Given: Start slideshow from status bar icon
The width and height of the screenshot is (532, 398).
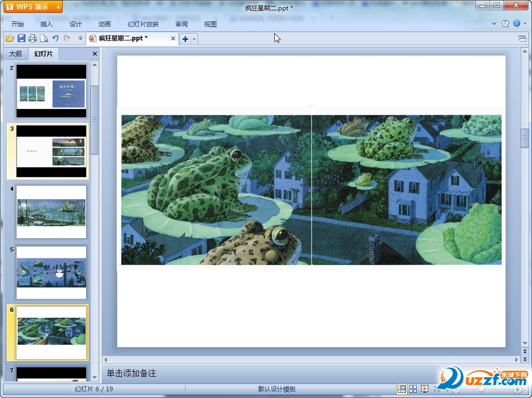Looking at the screenshot, I should 425,389.
